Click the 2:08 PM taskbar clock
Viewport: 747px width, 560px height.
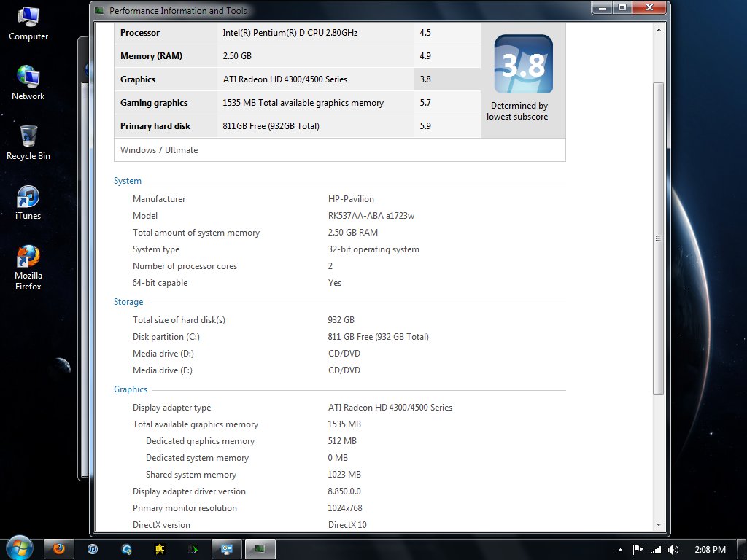coord(708,550)
